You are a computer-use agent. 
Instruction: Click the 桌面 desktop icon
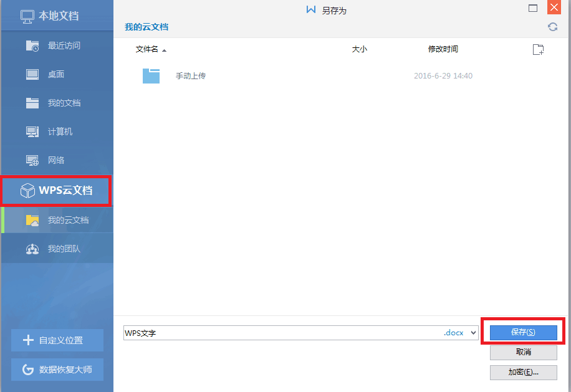[x=32, y=74]
